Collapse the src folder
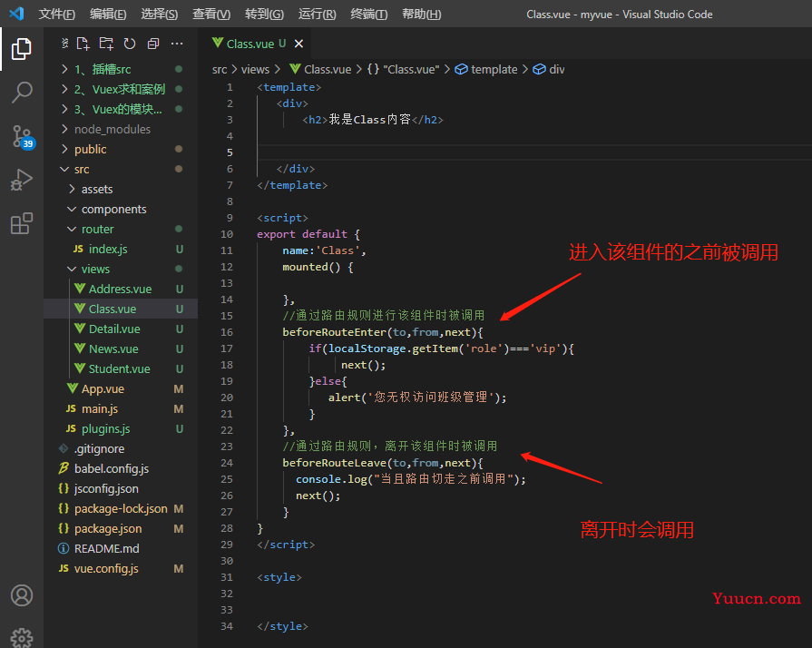 point(121,169)
